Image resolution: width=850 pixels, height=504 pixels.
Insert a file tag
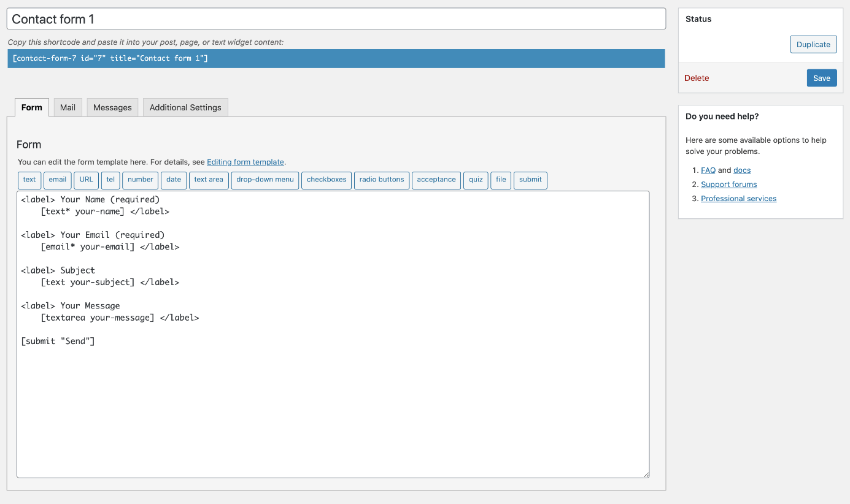[x=501, y=180]
